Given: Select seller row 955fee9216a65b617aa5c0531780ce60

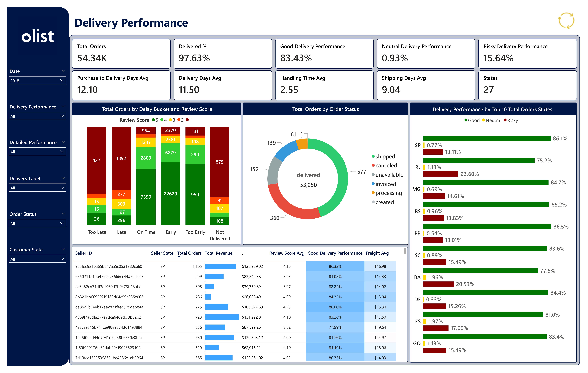Looking at the screenshot, I should tap(235, 266).
